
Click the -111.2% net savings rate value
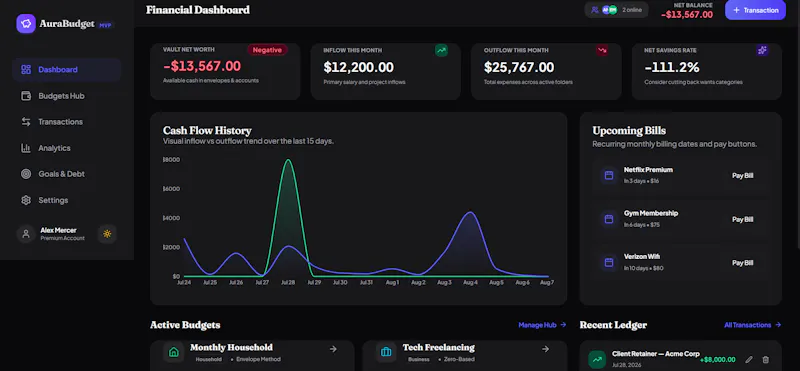click(x=671, y=67)
